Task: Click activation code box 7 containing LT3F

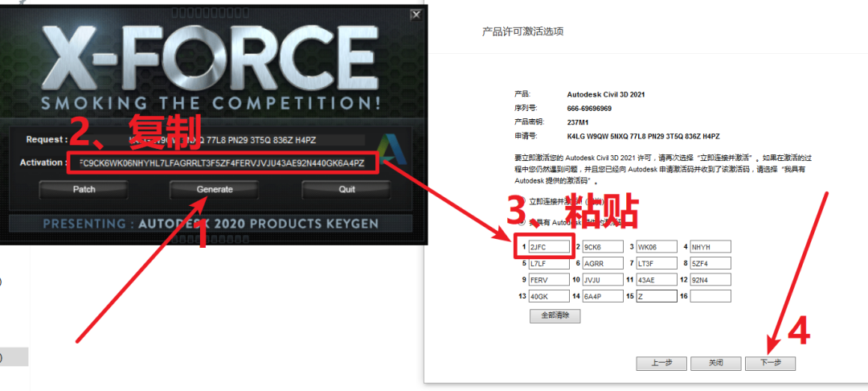Action: tap(657, 263)
